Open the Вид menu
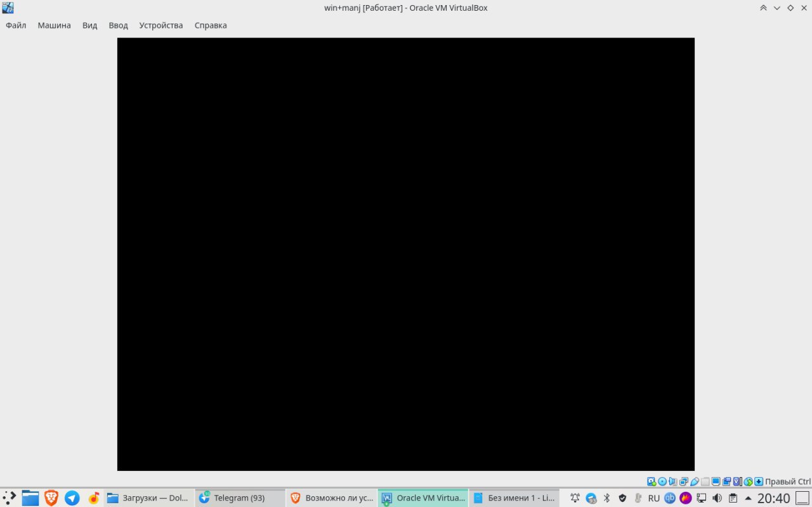Screen dimensions: 812x507 tap(90, 25)
